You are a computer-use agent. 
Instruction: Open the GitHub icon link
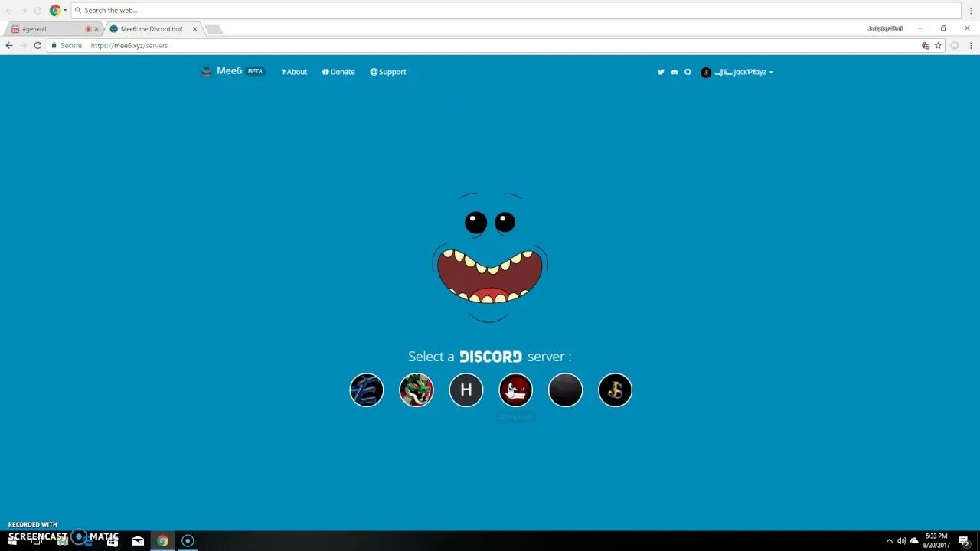point(688,72)
